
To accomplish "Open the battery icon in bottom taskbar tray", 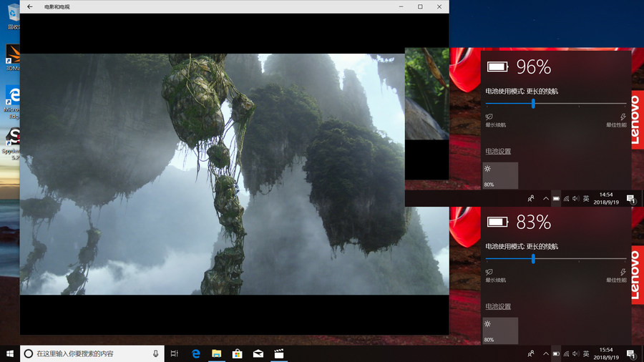I will 556,353.
